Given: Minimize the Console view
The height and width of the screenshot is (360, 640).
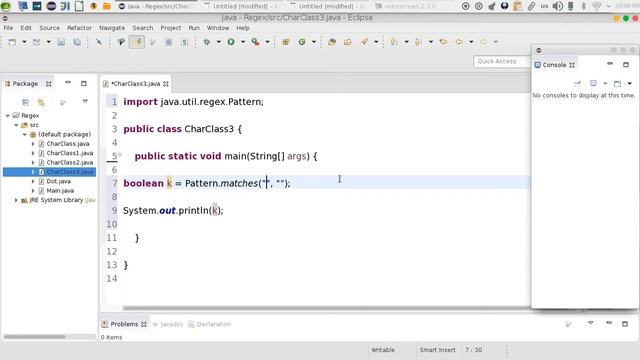Looking at the screenshot, I should 610,64.
